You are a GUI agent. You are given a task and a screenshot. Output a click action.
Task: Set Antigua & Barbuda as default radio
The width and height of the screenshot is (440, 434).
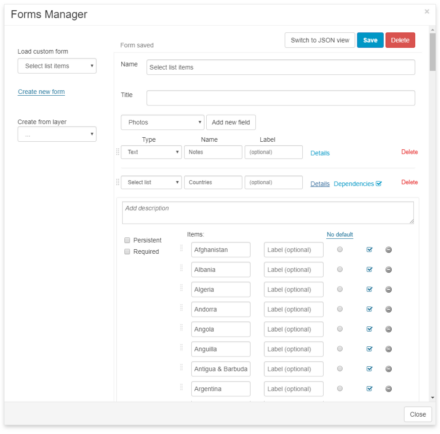point(340,369)
